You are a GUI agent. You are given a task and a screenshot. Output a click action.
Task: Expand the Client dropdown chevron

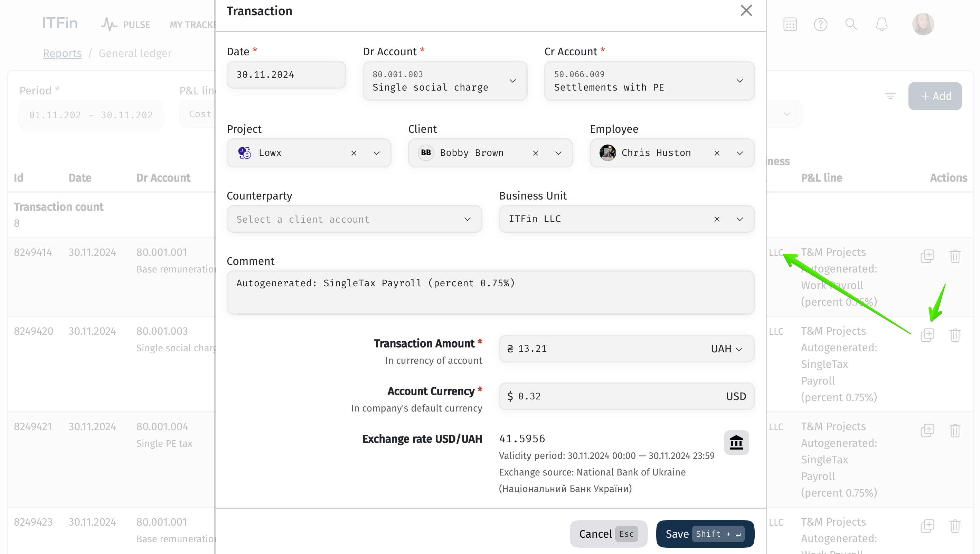pos(558,153)
